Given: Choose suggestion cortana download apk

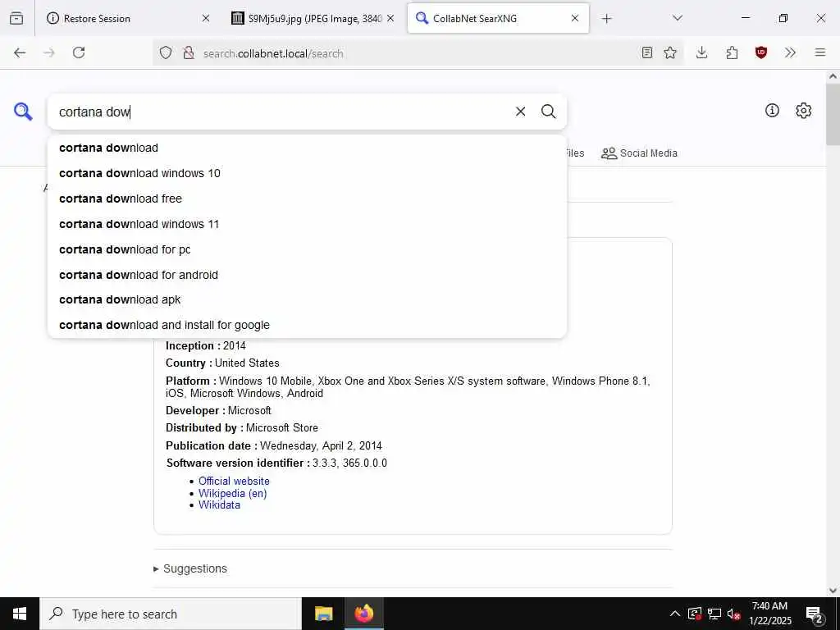Looking at the screenshot, I should (307, 299).
